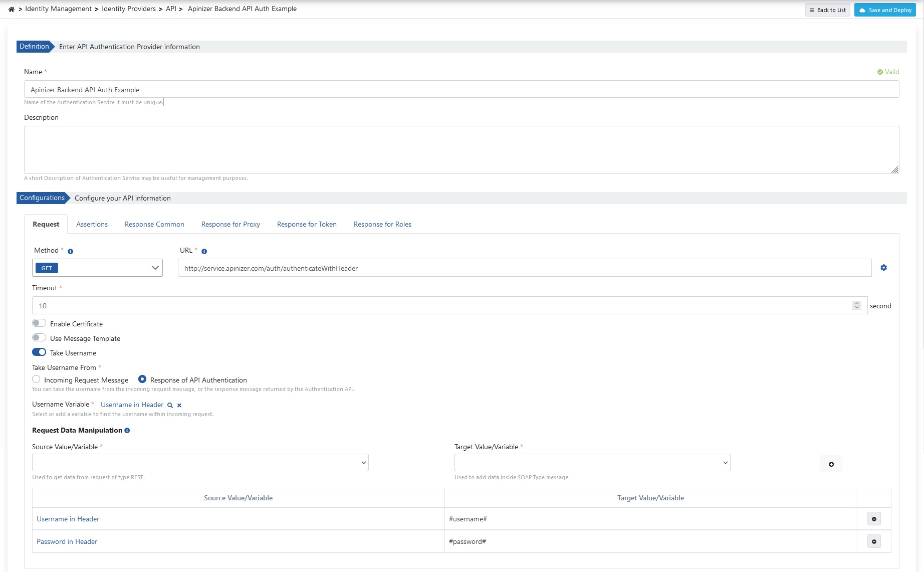Image resolution: width=924 pixels, height=572 pixels.
Task: Open URL settings gear icon
Action: coord(883,268)
